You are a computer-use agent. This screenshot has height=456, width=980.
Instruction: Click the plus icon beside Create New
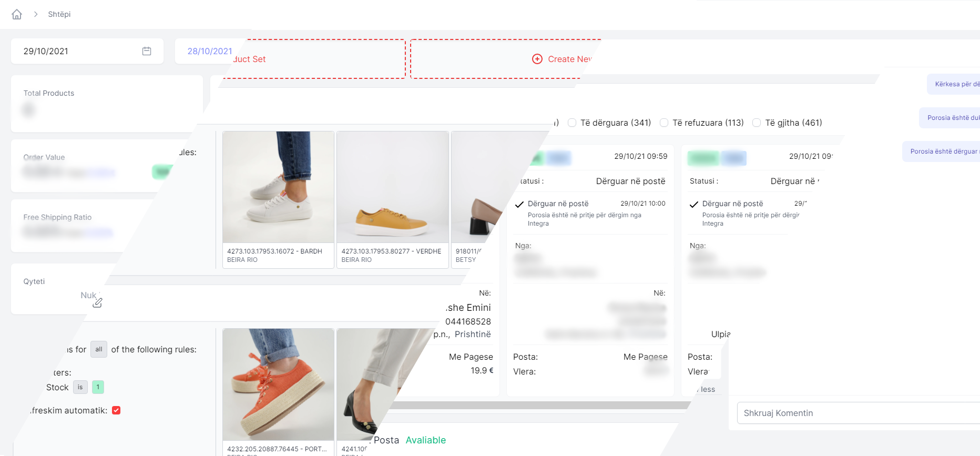(x=537, y=59)
